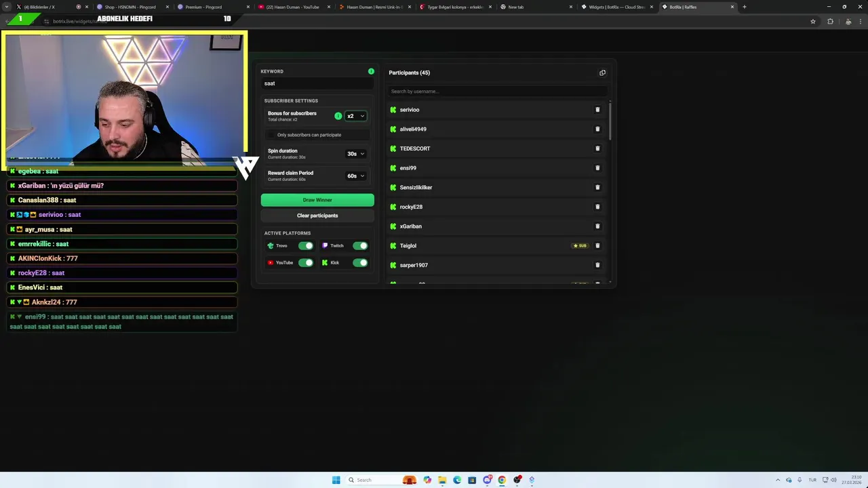Delete sarper1907 trash icon
This screenshot has width=868, height=488.
[x=597, y=265]
